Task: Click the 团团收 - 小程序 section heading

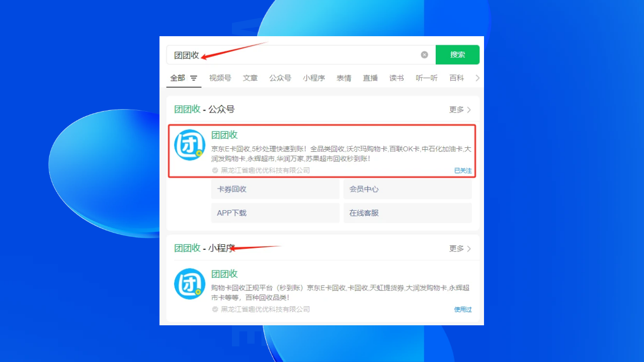Action: coord(204,248)
